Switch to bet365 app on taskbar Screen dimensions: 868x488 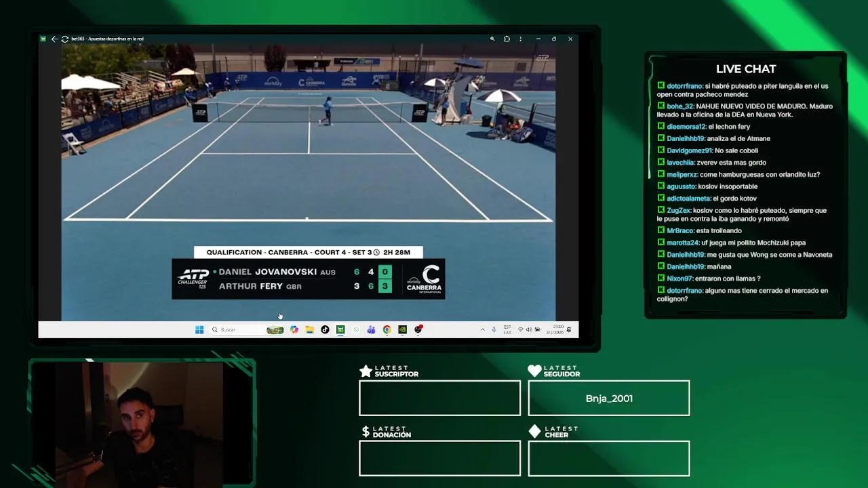(340, 330)
